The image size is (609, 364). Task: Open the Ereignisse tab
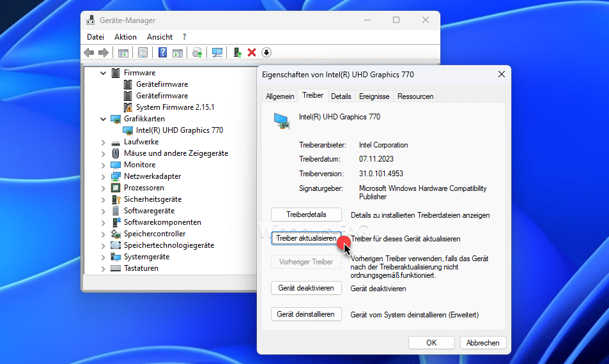374,96
